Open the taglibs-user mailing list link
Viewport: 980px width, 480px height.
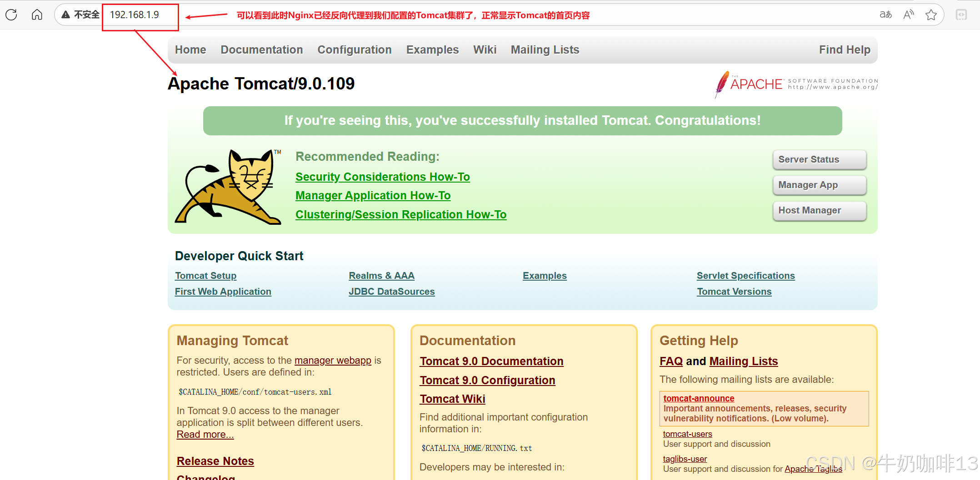[685, 459]
